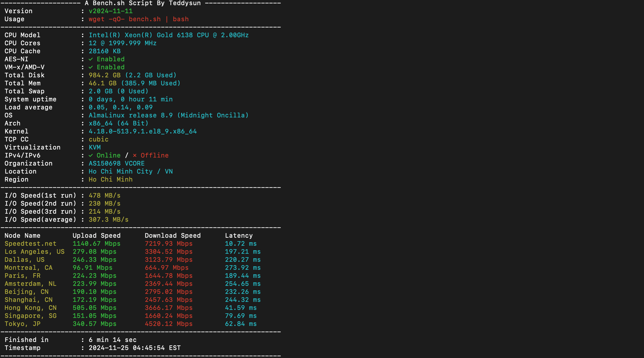This screenshot has height=358, width=644.
Task: Click system uptime 0 days, 0 hour 11 min
Action: click(x=131, y=99)
